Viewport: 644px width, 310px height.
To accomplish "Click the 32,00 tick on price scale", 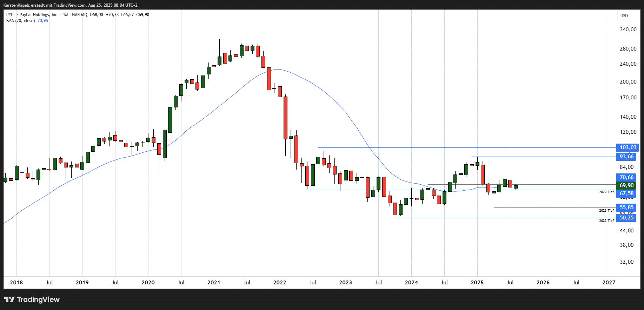I will [627, 262].
